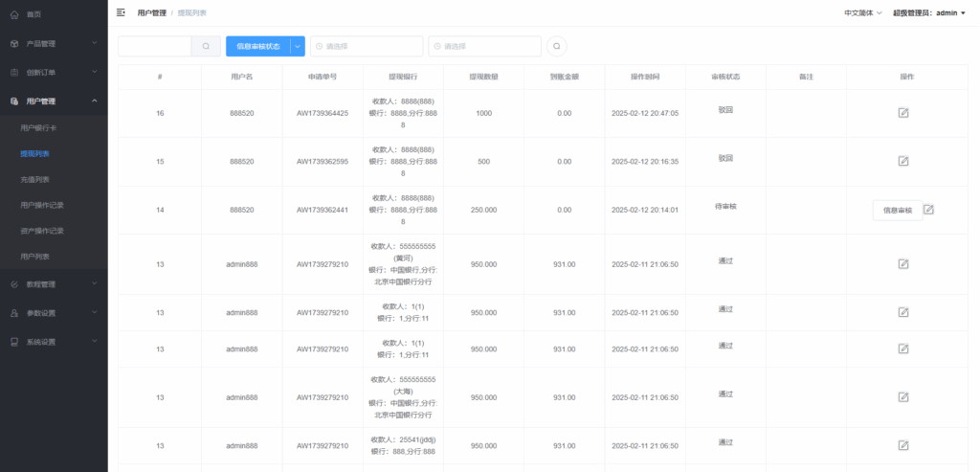
Task: Click timestamp 2025-02-12 20:16:35
Action: pyautogui.click(x=645, y=161)
